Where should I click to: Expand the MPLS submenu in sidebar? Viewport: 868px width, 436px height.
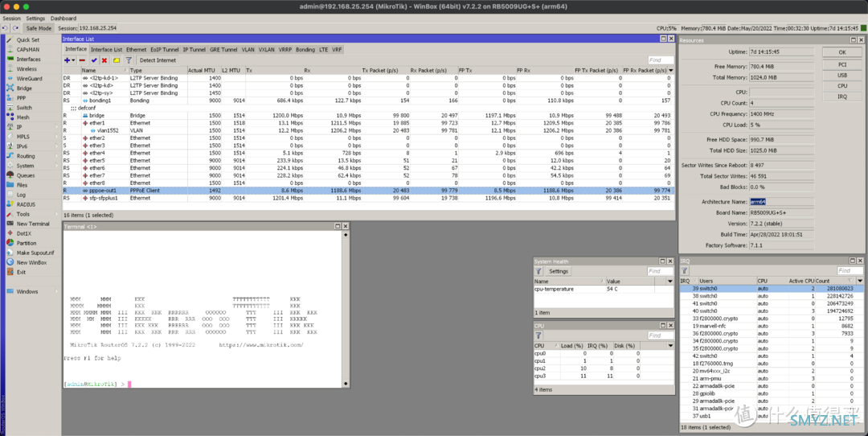(x=56, y=136)
